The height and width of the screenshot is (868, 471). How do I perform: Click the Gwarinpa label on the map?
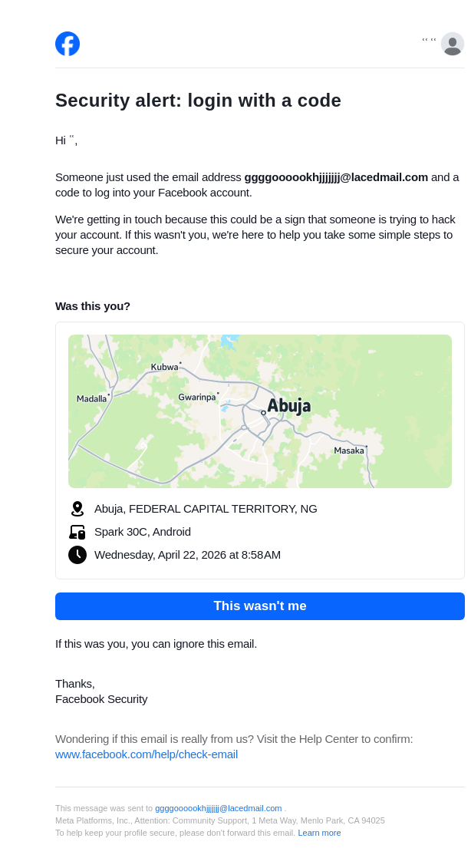[x=197, y=397]
